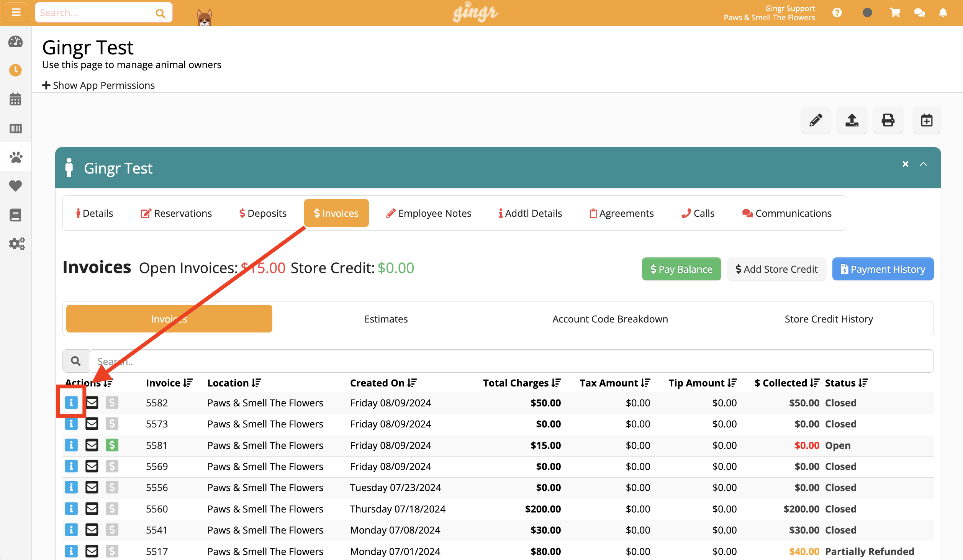Switch to the Employee Notes tab

click(x=429, y=213)
